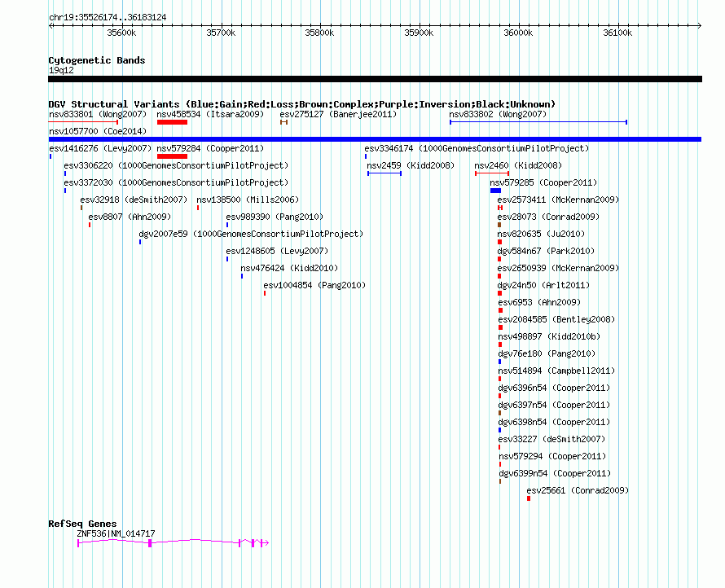
Task: Select the nsv579284 red loss bar
Action: point(172,156)
